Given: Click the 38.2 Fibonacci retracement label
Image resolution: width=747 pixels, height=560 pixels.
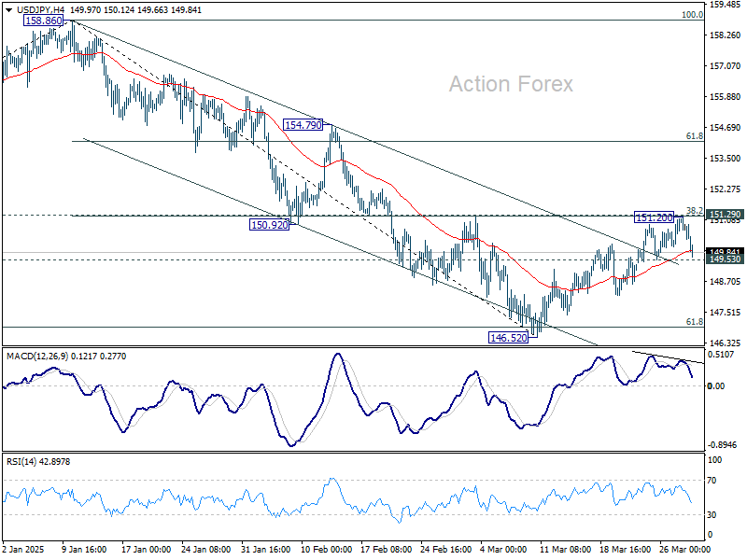Looking at the screenshot, I should (x=694, y=210).
